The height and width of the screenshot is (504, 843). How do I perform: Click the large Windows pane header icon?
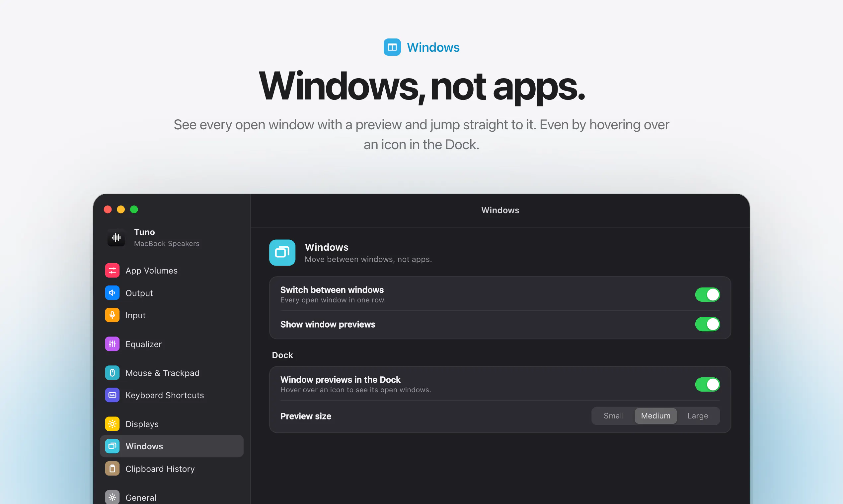282,253
